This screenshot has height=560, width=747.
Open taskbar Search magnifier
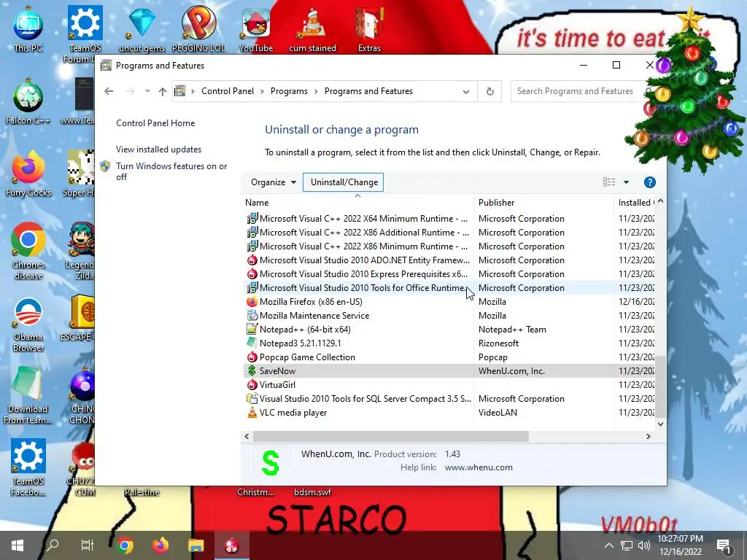pyautogui.click(x=52, y=545)
